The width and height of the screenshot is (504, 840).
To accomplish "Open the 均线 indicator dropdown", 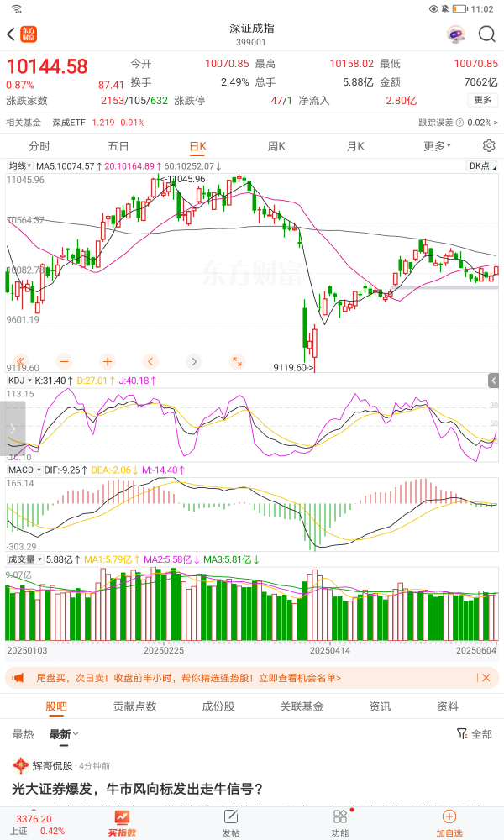I will [x=19, y=166].
